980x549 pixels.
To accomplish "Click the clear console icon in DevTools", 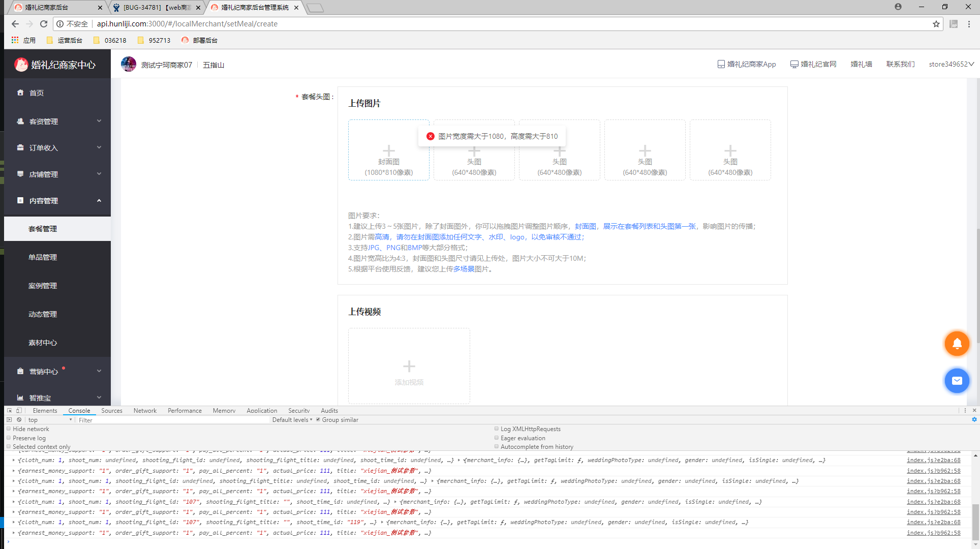I will 18,419.
